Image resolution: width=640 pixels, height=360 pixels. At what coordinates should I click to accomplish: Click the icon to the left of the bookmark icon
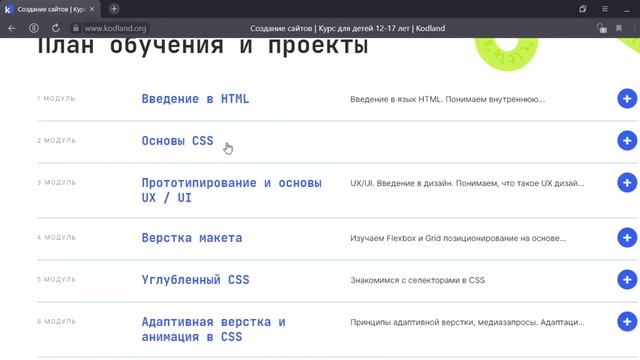(x=602, y=28)
